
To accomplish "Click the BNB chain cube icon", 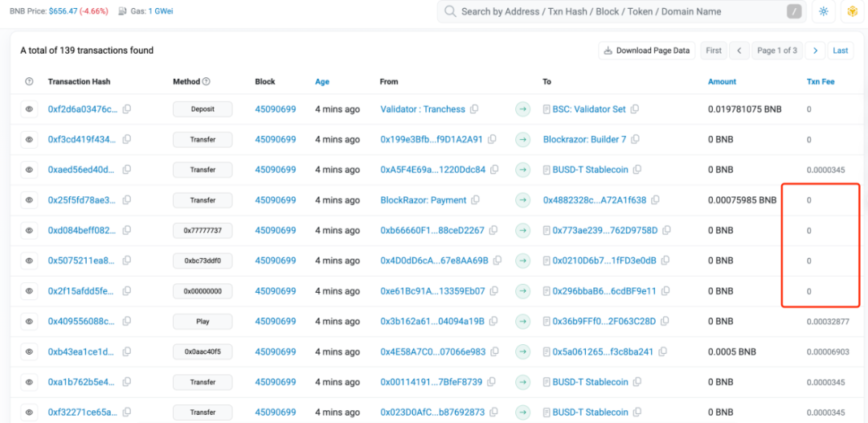I will 851,12.
